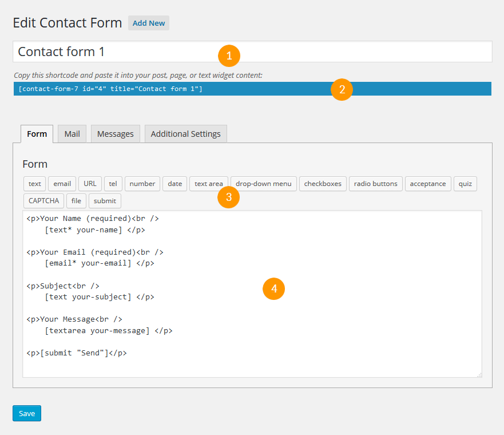Image resolution: width=504 pixels, height=435 pixels.
Task: Save the contact form
Action: 26,413
